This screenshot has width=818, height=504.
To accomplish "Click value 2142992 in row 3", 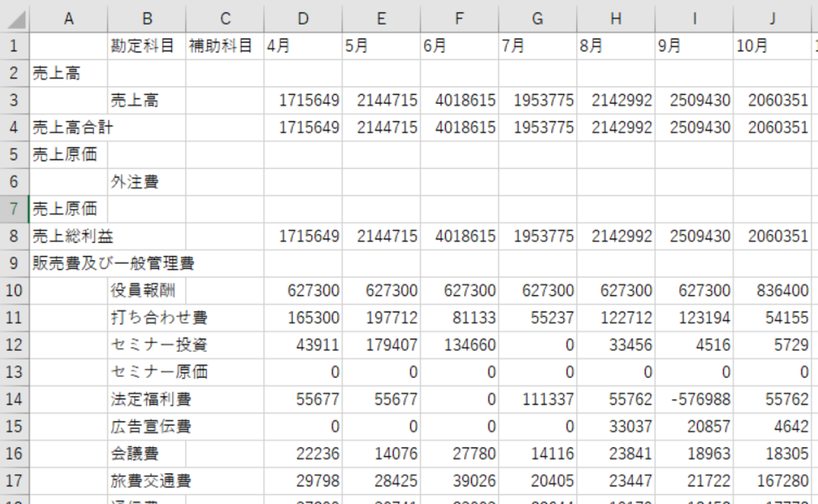I will (x=616, y=100).
